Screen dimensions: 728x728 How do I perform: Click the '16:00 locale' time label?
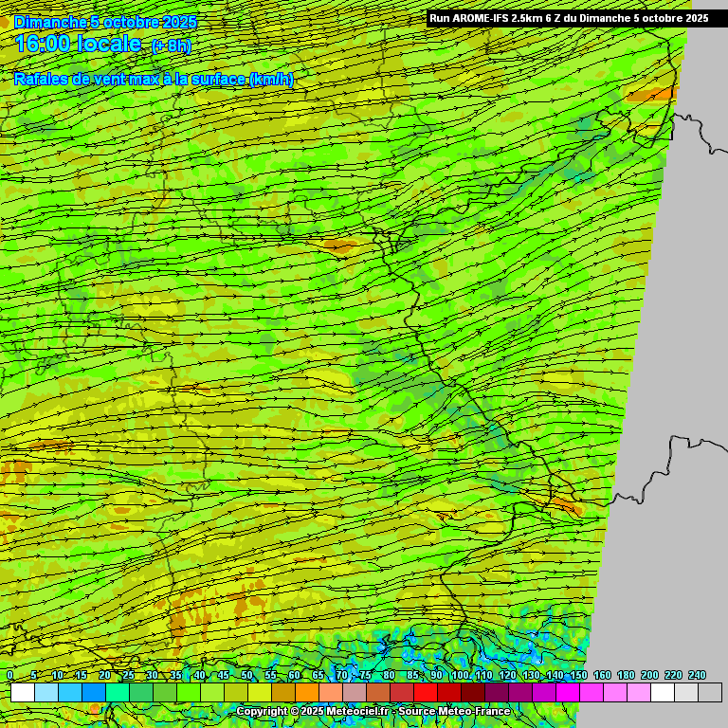tap(79, 44)
